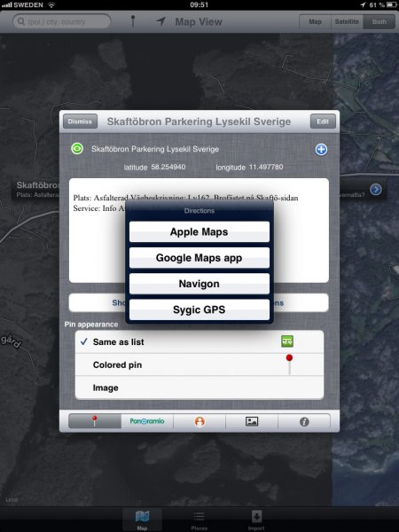Choose Colored pin appearance
399x532 pixels.
pyautogui.click(x=199, y=364)
